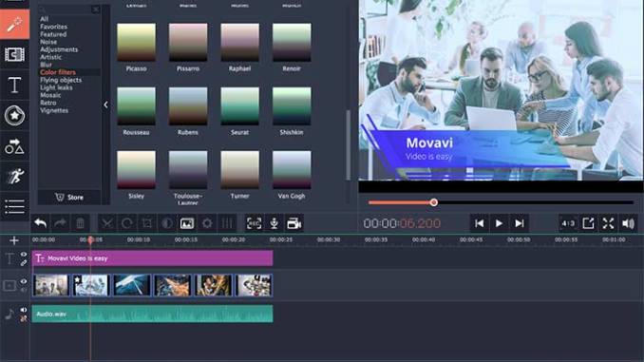Open the Stickers star tab
The height and width of the screenshot is (362, 644).
(x=15, y=116)
